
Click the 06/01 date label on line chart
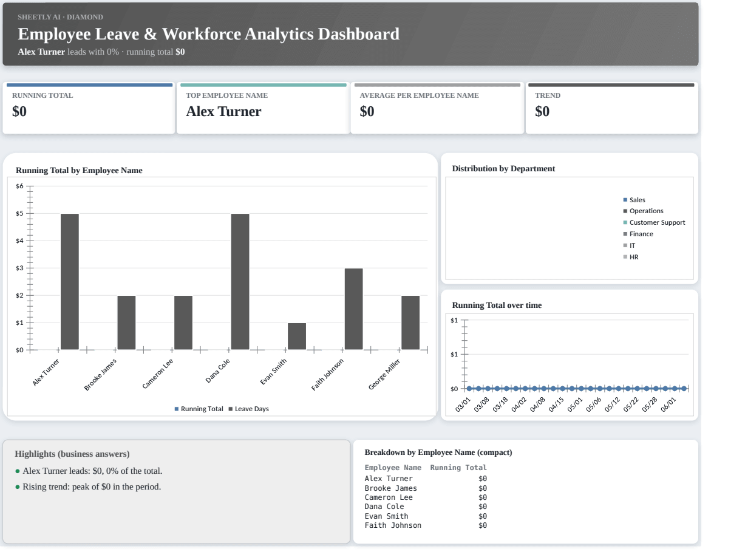point(668,405)
